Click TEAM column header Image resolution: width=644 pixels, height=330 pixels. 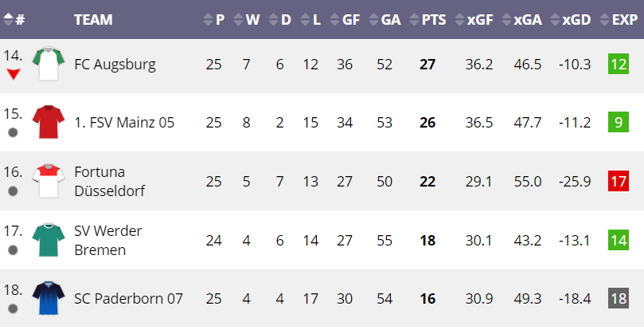click(94, 19)
